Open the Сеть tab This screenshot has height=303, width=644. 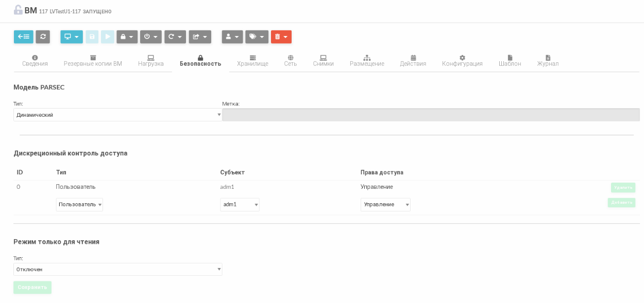(291, 61)
